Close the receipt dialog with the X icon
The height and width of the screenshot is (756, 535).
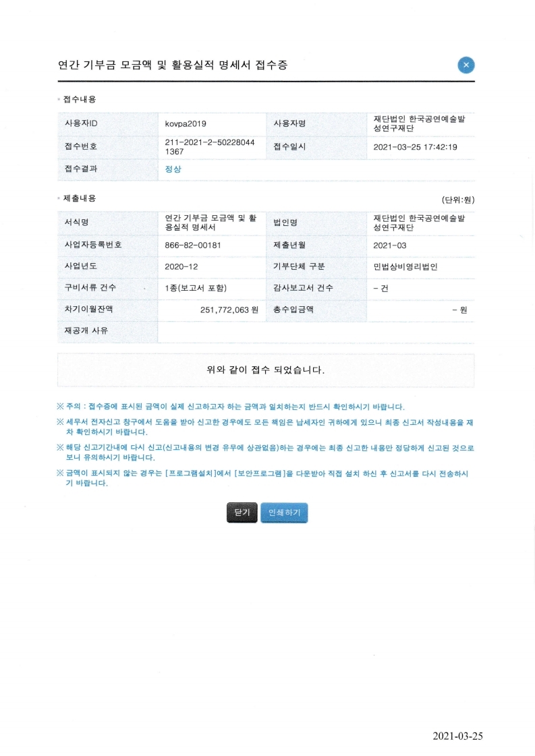pos(466,65)
